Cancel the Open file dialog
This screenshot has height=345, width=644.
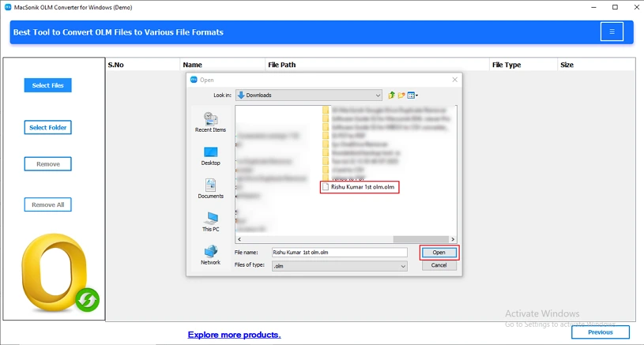click(439, 265)
